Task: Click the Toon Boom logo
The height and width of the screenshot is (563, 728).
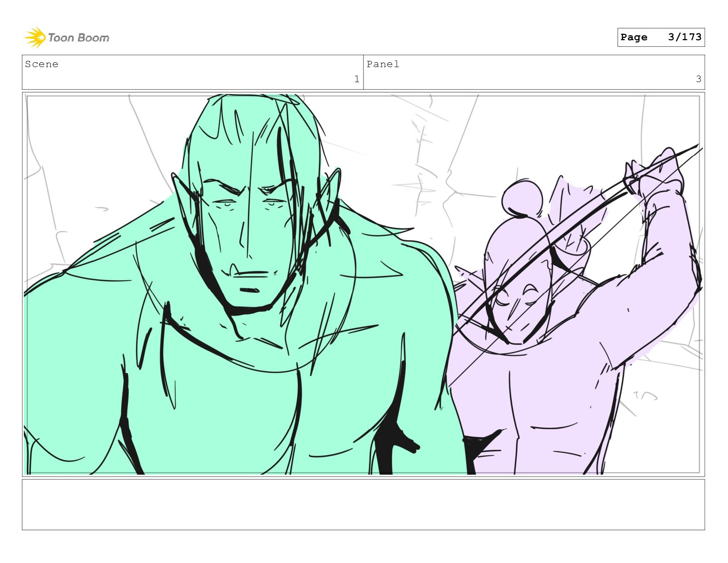Action: click(x=66, y=38)
